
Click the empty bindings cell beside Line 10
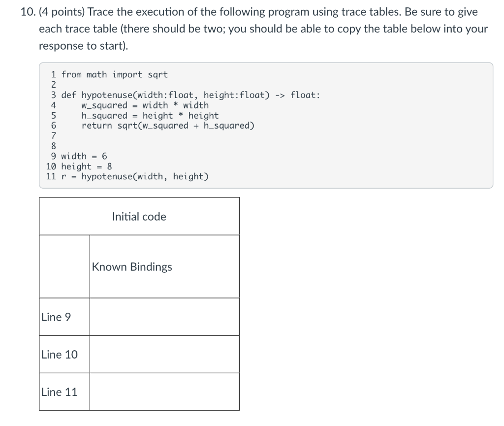(164, 354)
